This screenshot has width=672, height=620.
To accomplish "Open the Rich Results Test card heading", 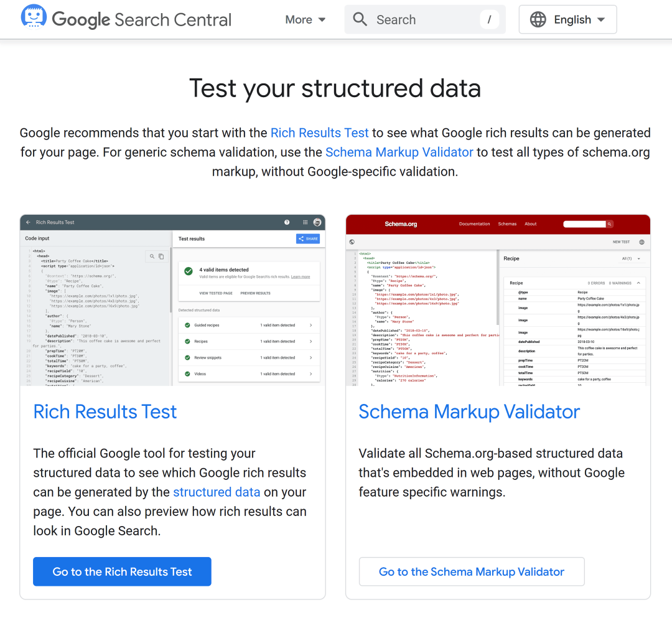I will 105,411.
